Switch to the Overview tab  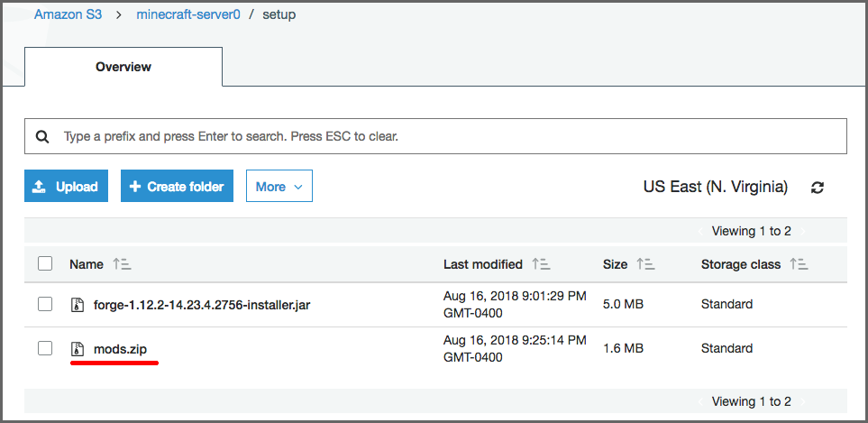pyautogui.click(x=123, y=67)
